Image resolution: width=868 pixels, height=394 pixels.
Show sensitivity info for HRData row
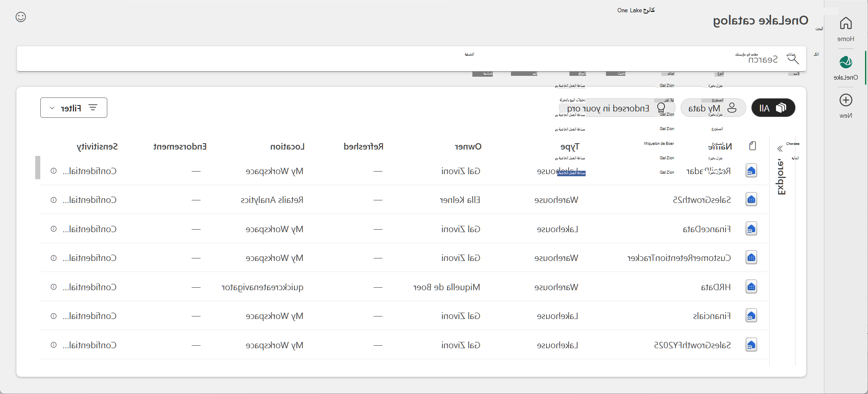click(x=54, y=287)
